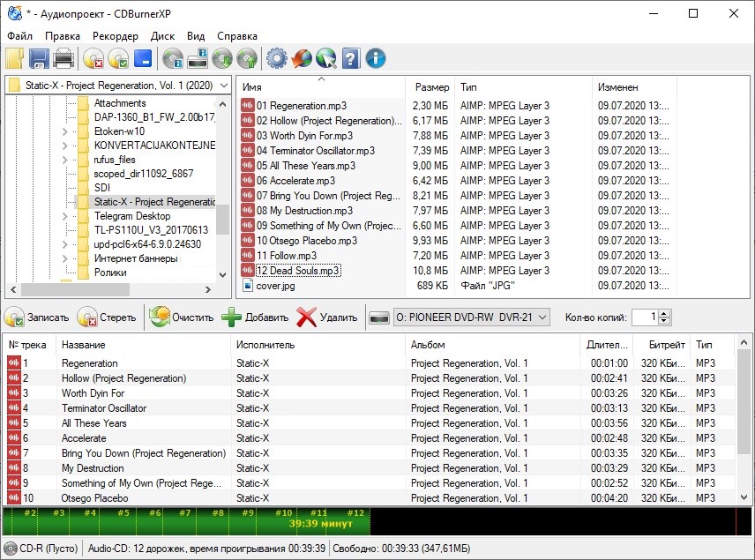
Task: Open About with the blue info icon
Action: pos(376,59)
